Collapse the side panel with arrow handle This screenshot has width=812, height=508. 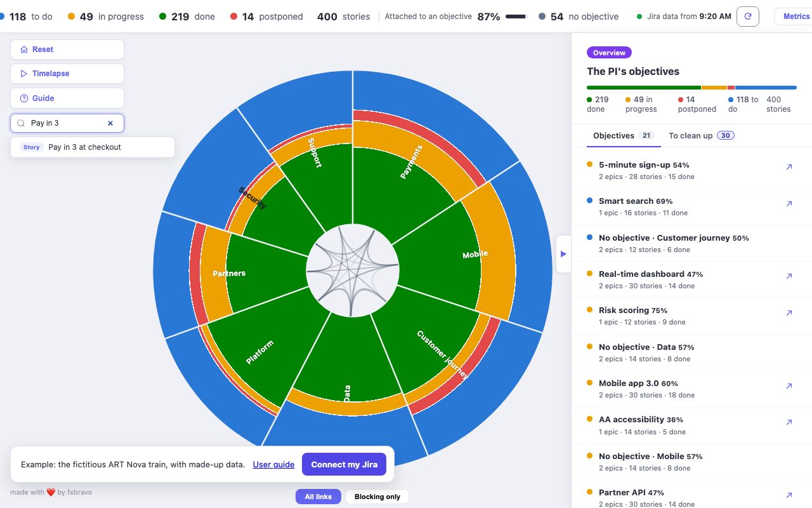tap(563, 254)
